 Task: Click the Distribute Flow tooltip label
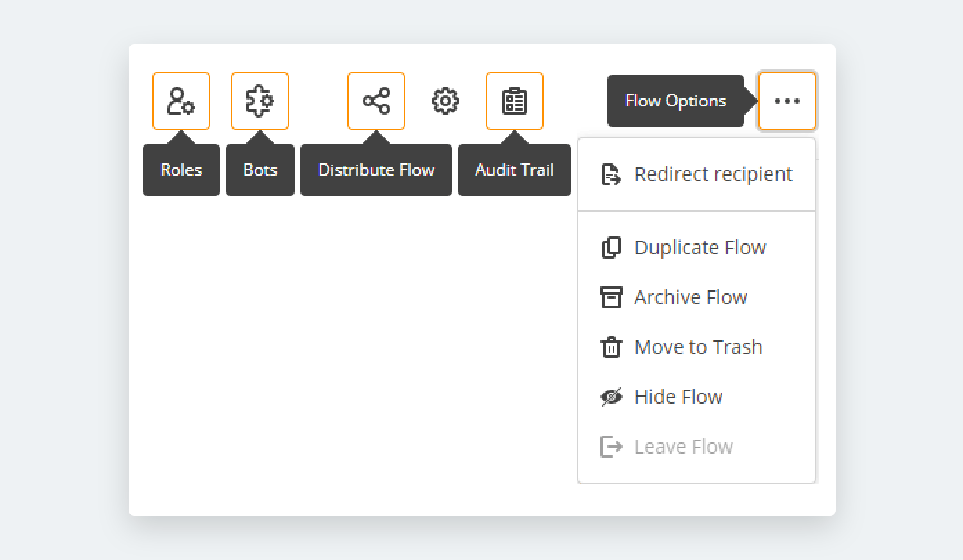[x=376, y=170]
